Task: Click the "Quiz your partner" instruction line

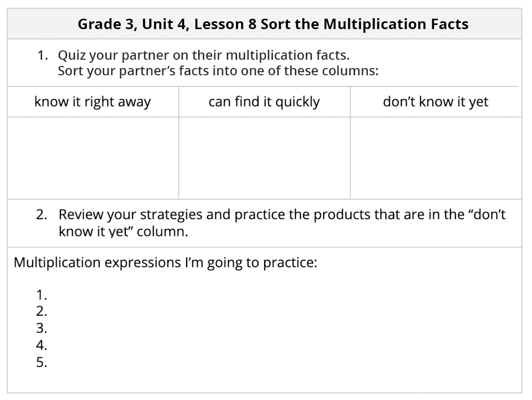Action: [203, 55]
